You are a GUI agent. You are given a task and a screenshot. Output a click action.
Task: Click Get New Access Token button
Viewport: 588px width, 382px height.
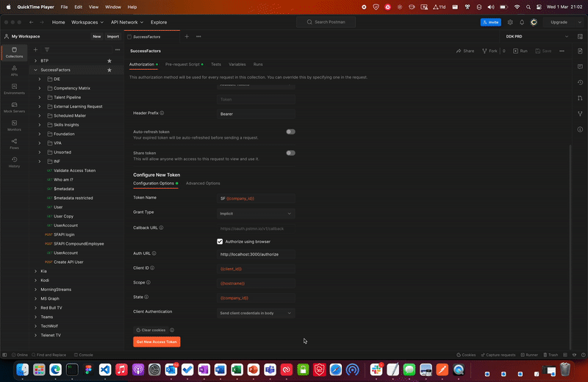(157, 342)
